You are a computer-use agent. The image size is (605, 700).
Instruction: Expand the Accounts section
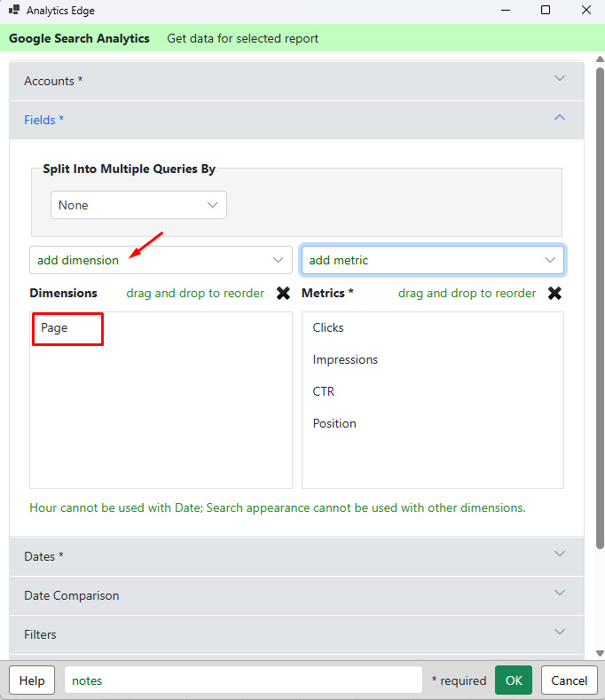tap(296, 81)
